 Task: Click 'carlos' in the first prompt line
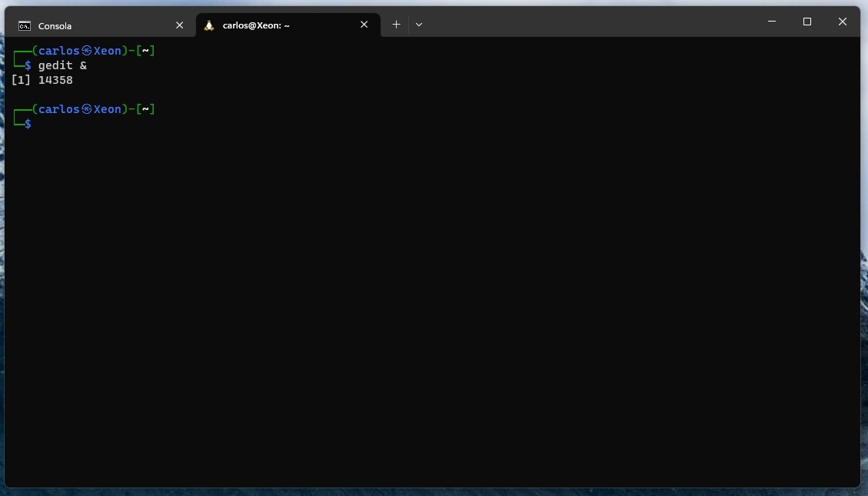click(59, 51)
